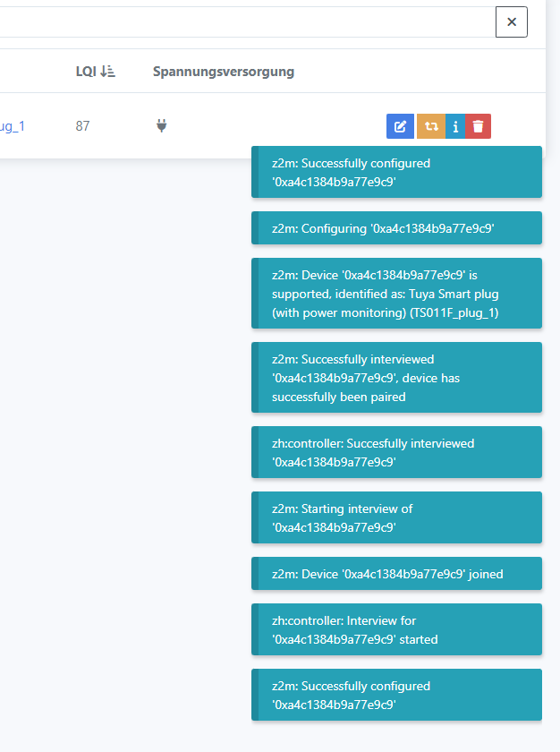The image size is (560, 752).
Task: Focus the search input field at the top
Action: point(242,22)
